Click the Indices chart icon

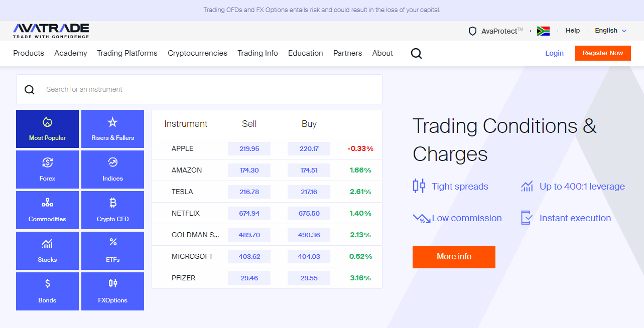coord(112,162)
